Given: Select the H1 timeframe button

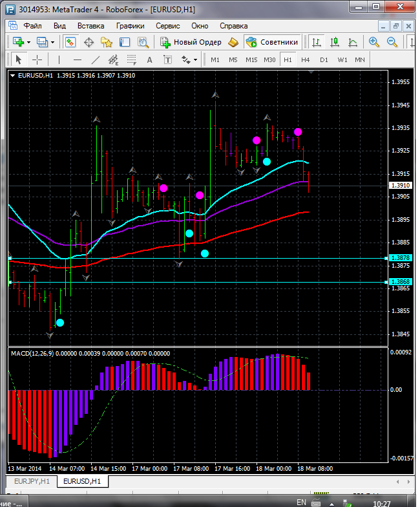Looking at the screenshot, I should (x=288, y=59).
